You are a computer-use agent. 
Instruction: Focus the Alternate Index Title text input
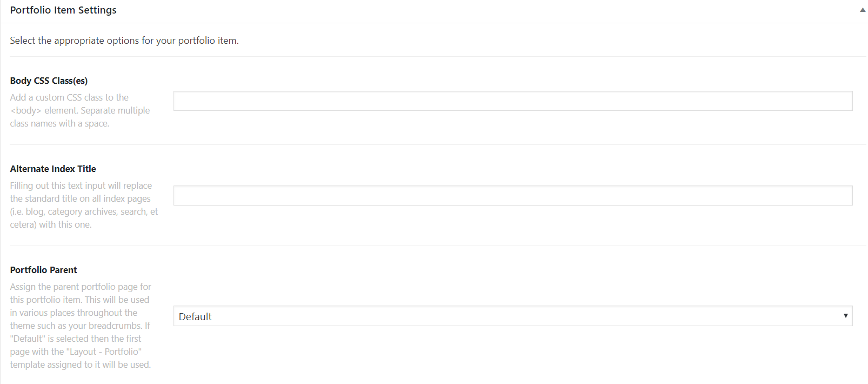click(512, 195)
